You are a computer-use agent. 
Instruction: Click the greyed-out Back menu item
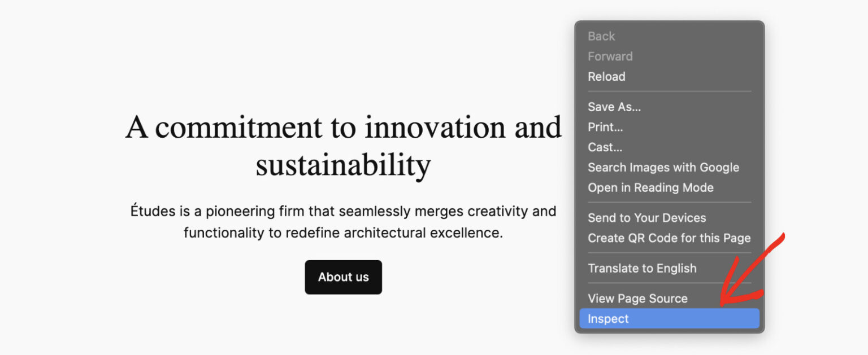pos(601,36)
